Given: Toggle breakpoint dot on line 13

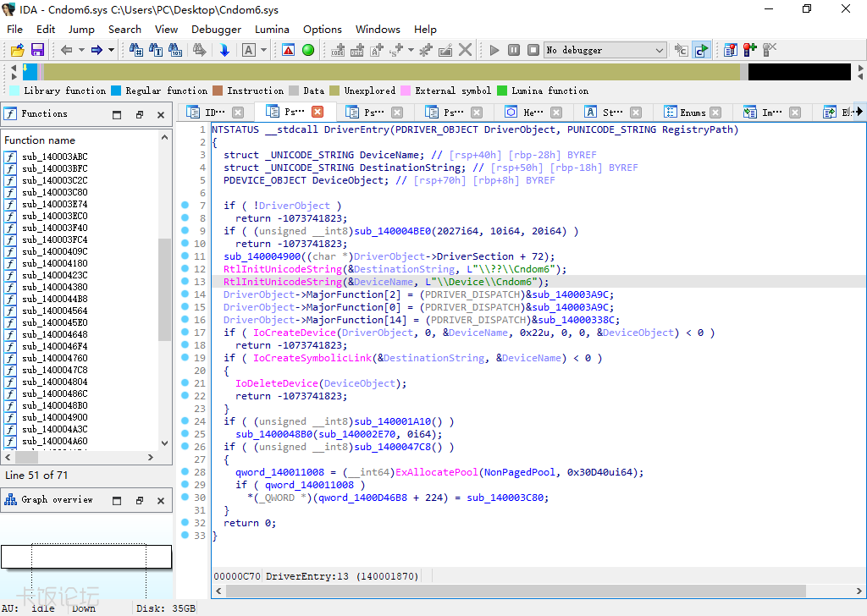Looking at the screenshot, I should click(185, 282).
